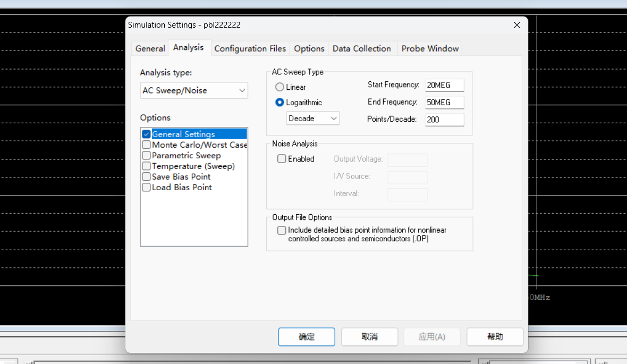Screen dimensions: 627x364
Task: Click the Save Bias Point label text
Action: (181, 177)
